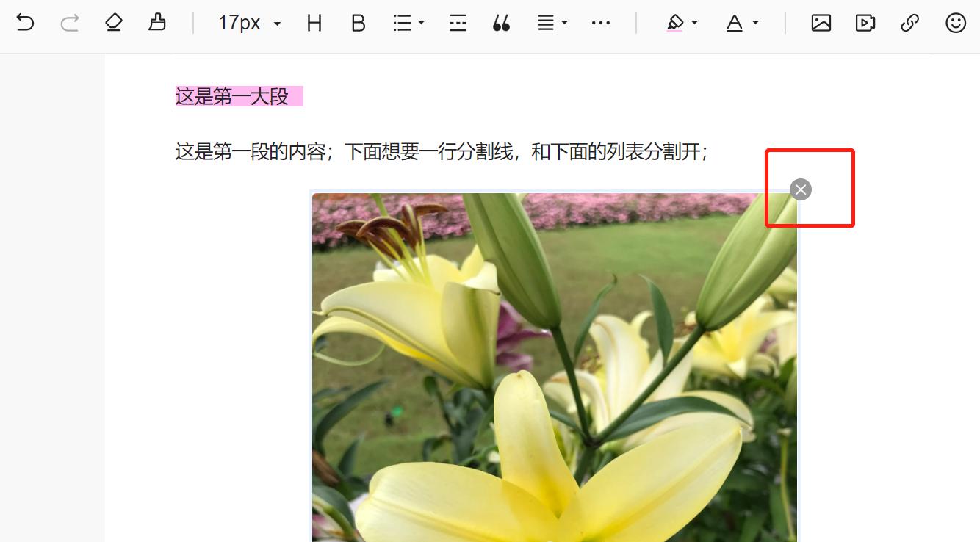The image size is (980, 542).
Task: Toggle text highlight with the pen icon
Action: pyautogui.click(x=676, y=23)
